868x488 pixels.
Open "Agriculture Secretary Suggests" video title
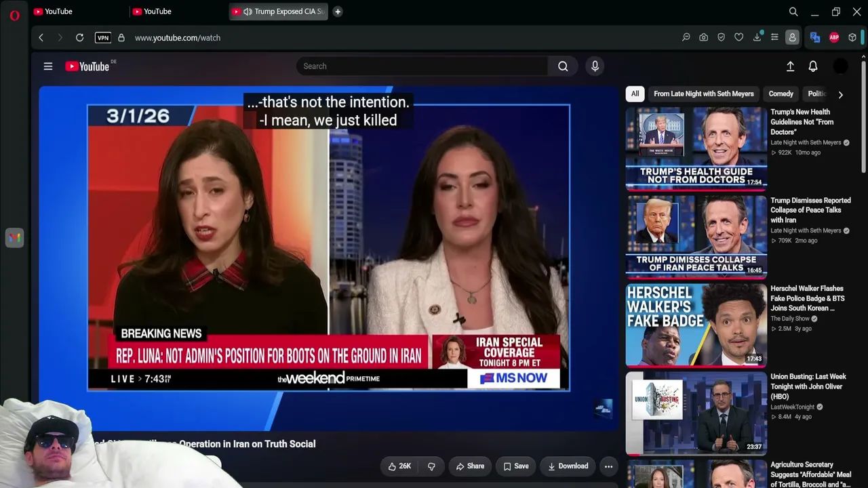(811, 474)
